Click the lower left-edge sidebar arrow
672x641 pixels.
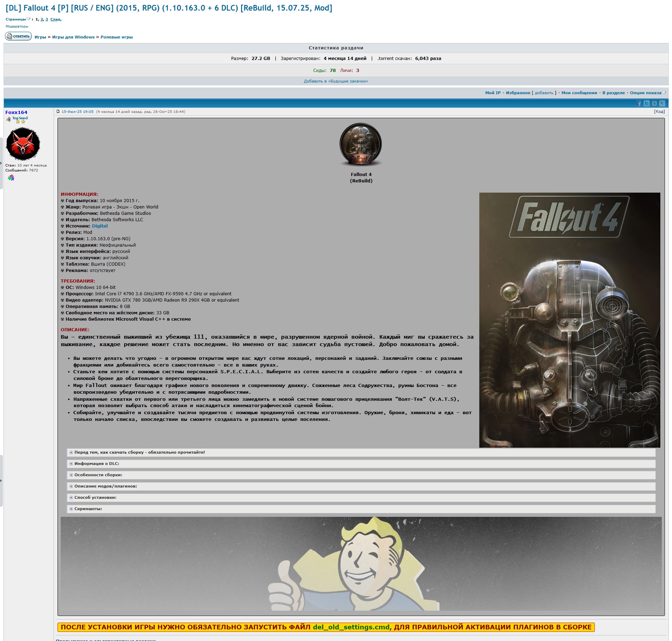pos(1,480)
